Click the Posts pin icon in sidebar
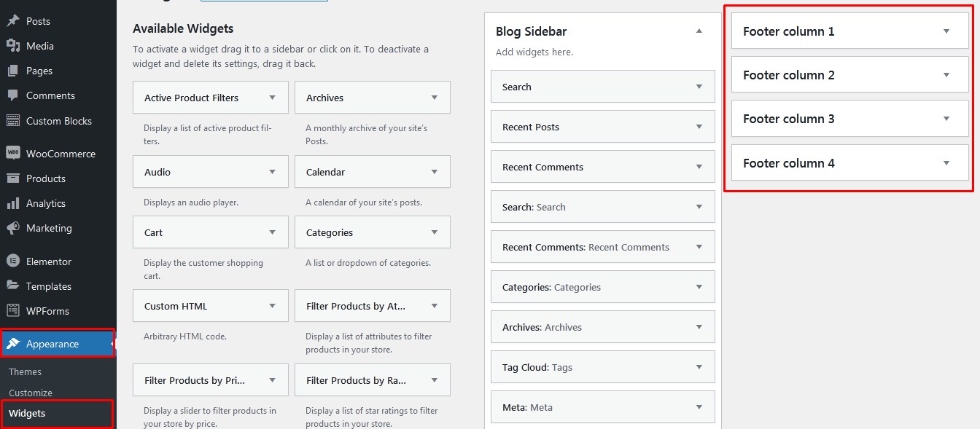The height and width of the screenshot is (429, 980). [13, 21]
